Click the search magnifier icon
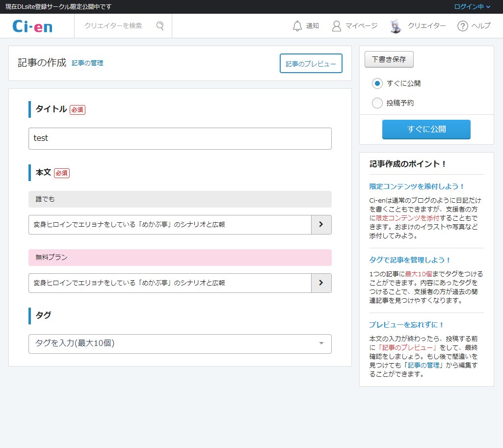 (x=160, y=26)
